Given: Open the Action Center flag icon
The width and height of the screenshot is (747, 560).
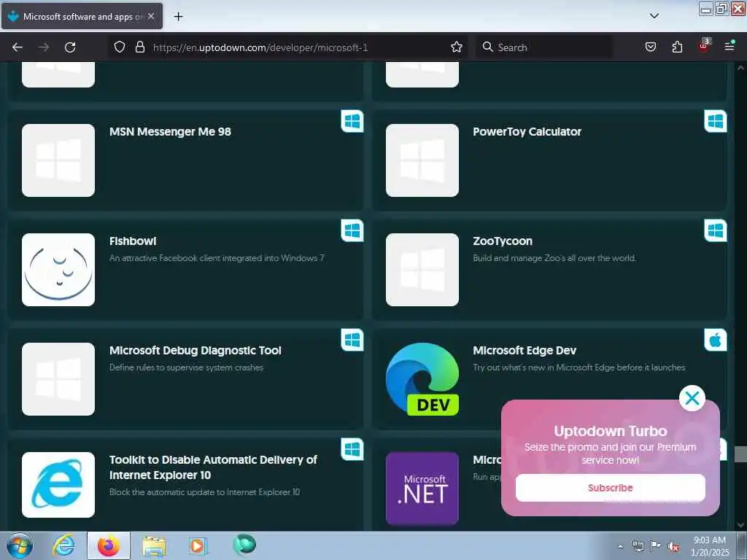Looking at the screenshot, I should pyautogui.click(x=656, y=546).
